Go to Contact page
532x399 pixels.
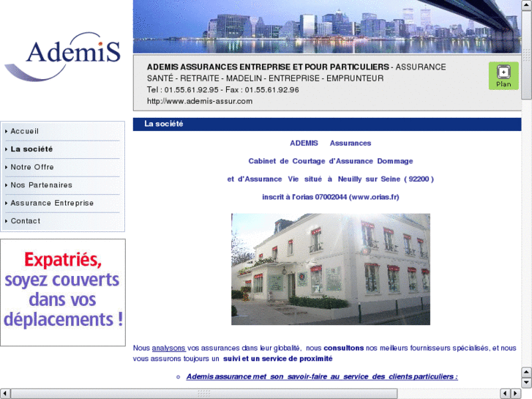(26, 221)
